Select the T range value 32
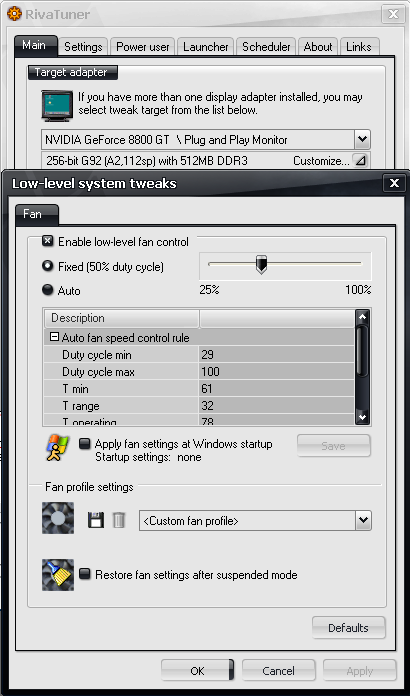Image resolution: width=410 pixels, height=696 pixels. coord(276,406)
